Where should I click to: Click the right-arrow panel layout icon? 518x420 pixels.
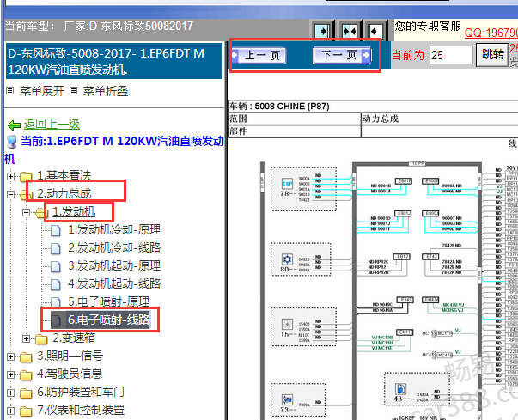pos(322,32)
